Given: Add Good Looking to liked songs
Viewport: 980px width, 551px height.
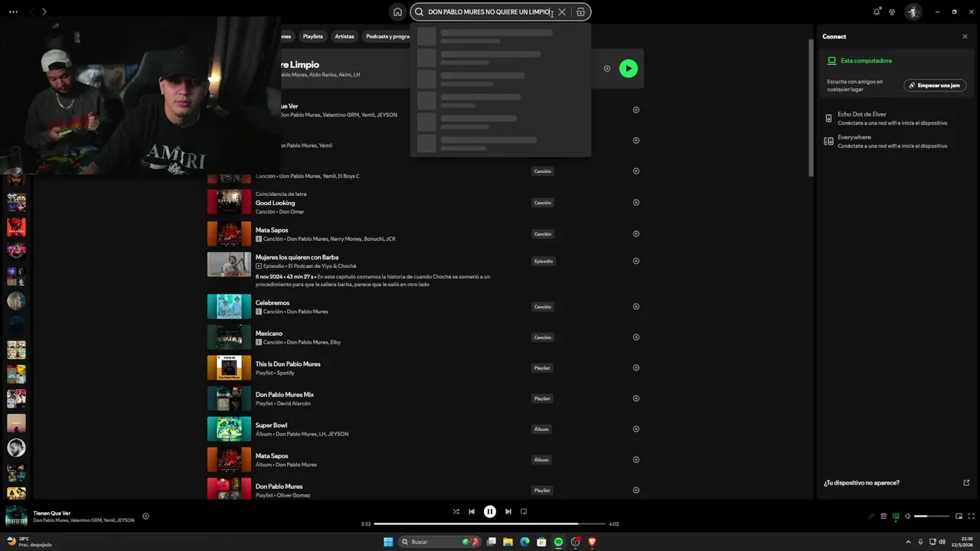Looking at the screenshot, I should pyautogui.click(x=636, y=202).
